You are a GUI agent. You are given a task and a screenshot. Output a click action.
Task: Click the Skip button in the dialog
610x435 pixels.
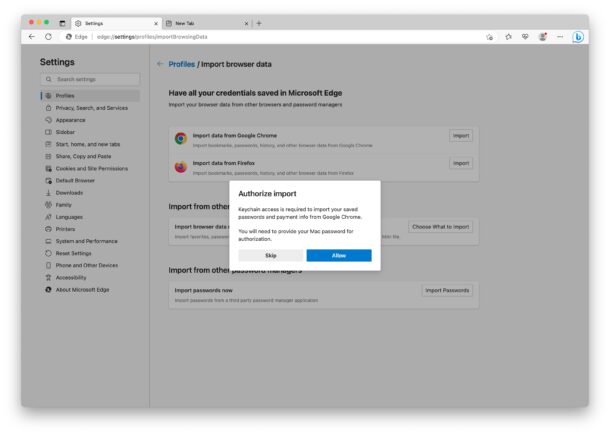click(x=271, y=255)
